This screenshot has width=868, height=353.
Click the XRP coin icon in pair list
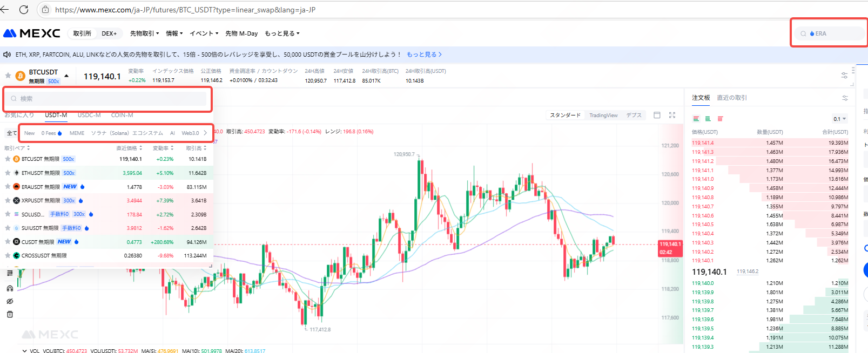click(16, 201)
